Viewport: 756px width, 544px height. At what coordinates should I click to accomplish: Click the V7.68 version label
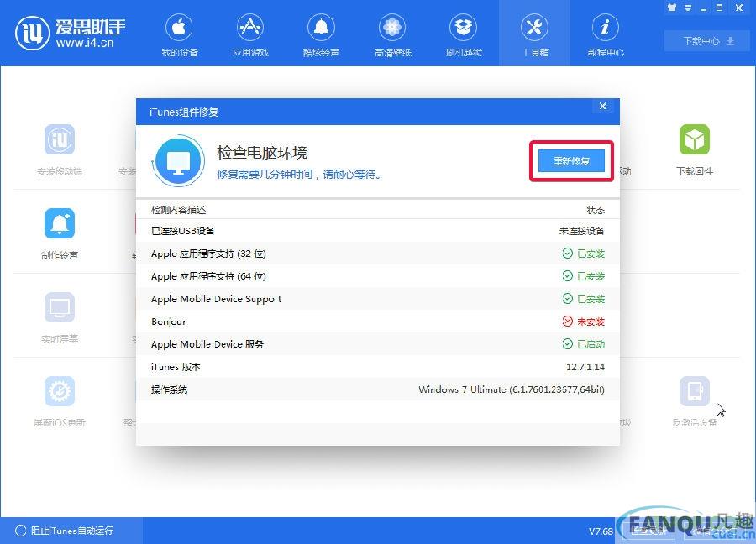[x=601, y=531]
